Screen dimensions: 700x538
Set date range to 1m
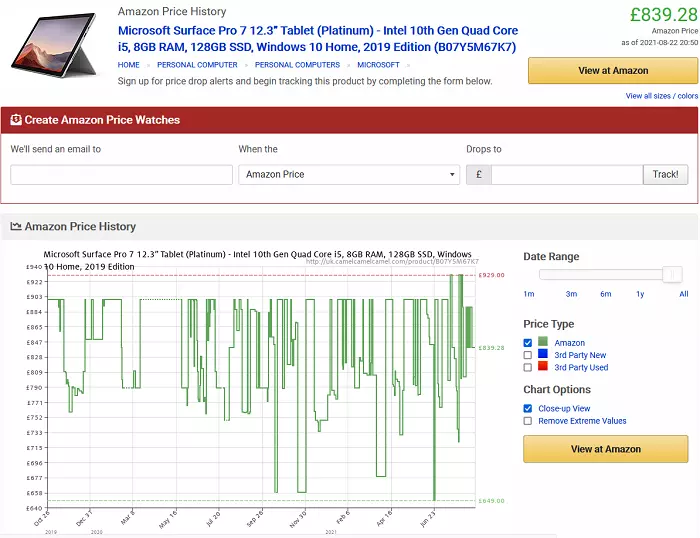tap(529, 294)
